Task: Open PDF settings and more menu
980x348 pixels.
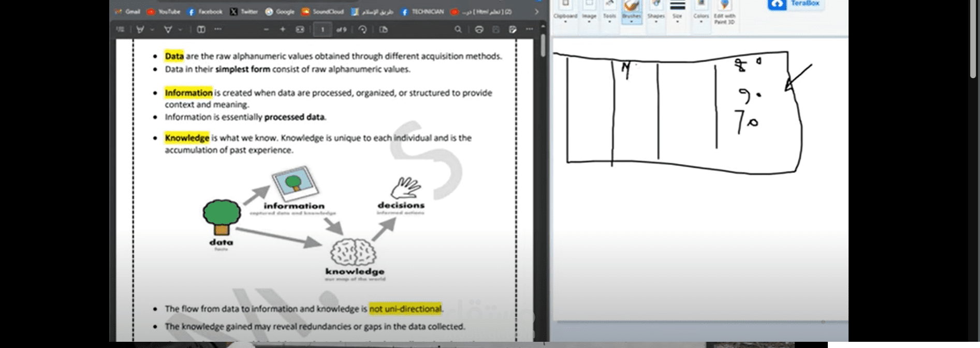Action: coord(529,30)
